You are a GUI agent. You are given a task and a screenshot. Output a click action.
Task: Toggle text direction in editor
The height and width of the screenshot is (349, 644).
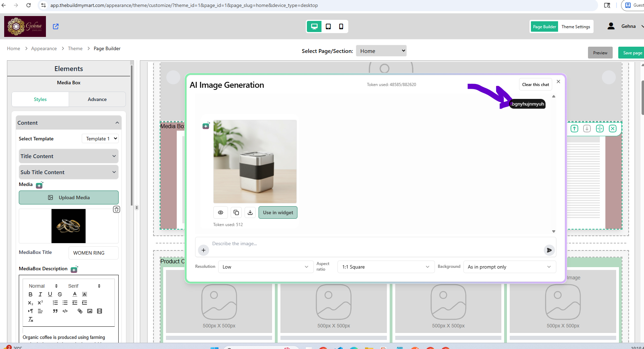[x=31, y=311]
